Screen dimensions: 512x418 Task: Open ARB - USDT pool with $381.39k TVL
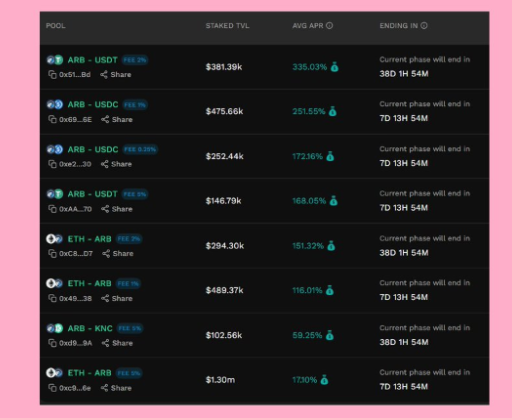tap(93, 60)
